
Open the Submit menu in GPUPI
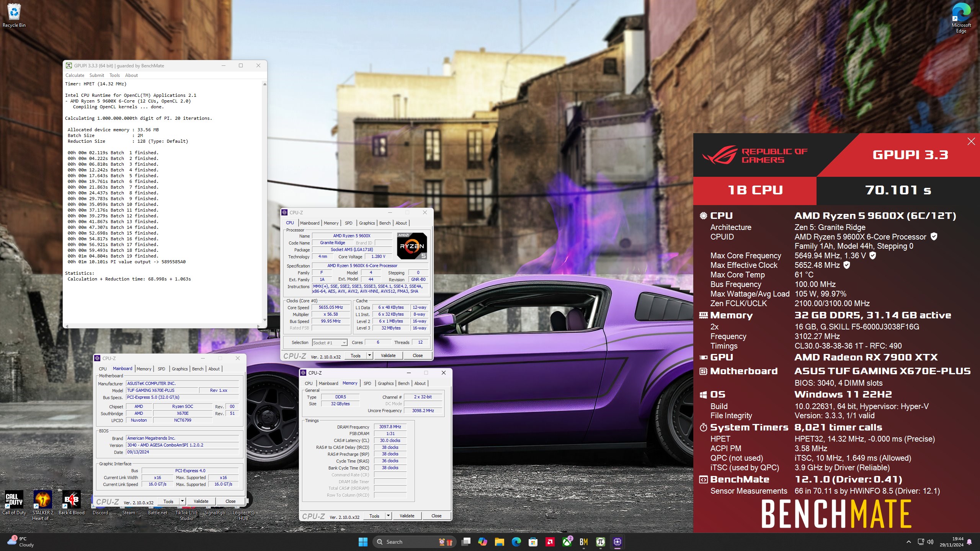click(96, 75)
